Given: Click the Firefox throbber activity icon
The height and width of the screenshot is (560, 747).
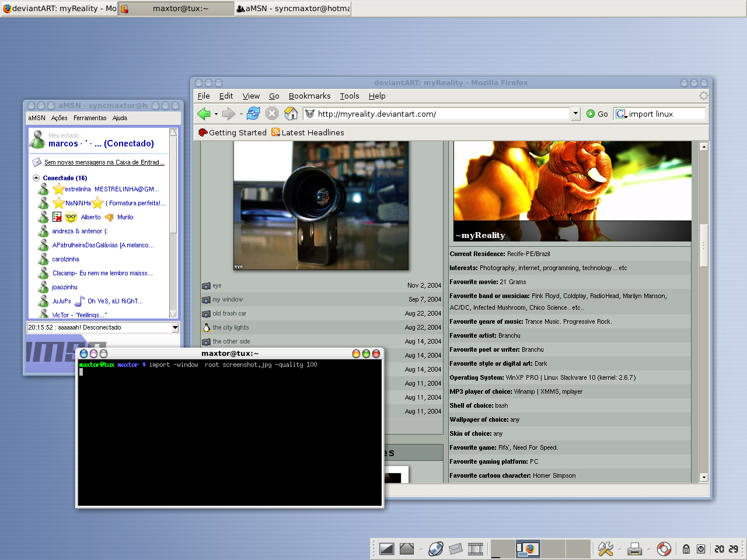Looking at the screenshot, I should [x=703, y=96].
